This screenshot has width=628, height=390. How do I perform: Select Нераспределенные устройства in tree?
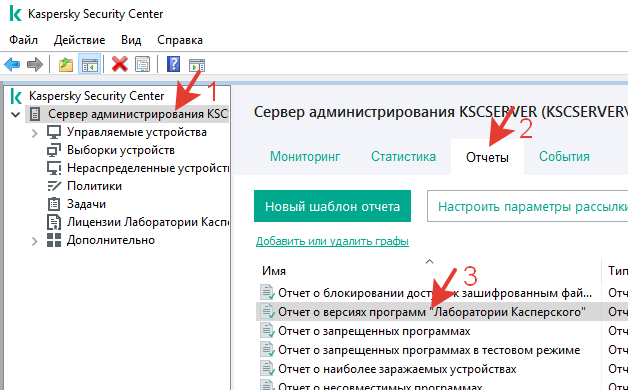click(x=148, y=168)
